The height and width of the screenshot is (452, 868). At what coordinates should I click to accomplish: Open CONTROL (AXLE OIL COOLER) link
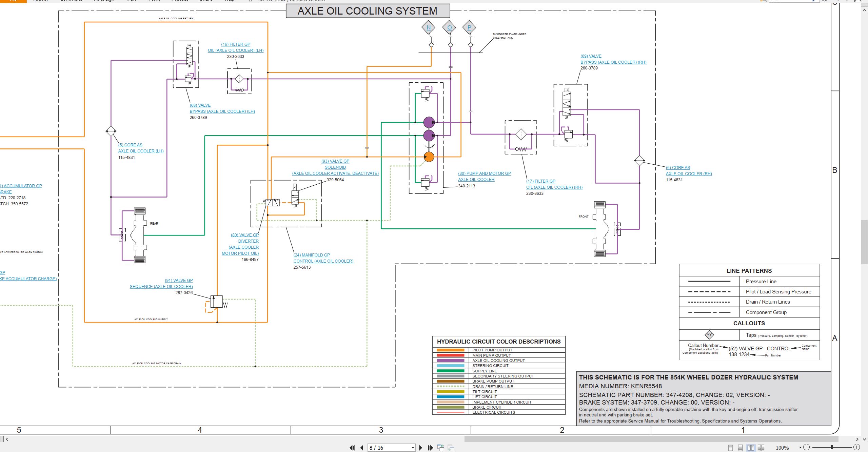coord(323,261)
